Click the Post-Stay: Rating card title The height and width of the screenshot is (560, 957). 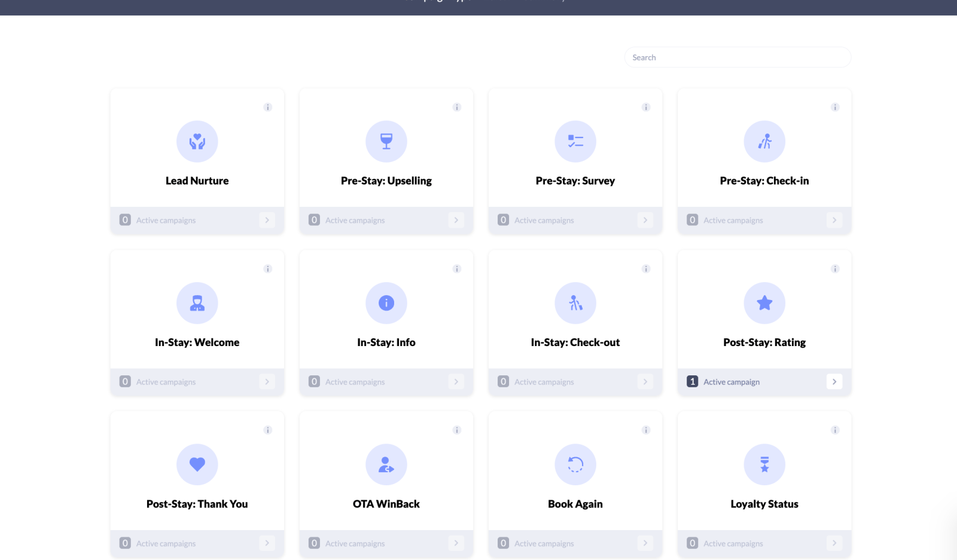[764, 342]
